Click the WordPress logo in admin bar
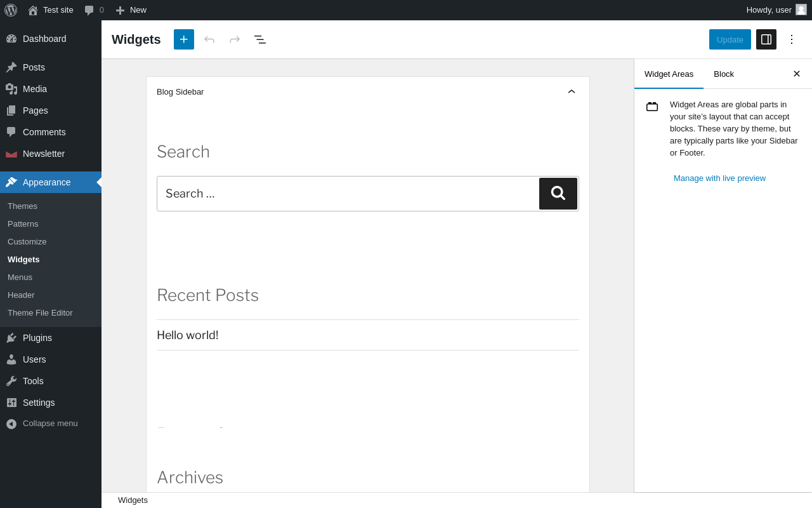Viewport: 812px width, 508px height. [x=11, y=10]
